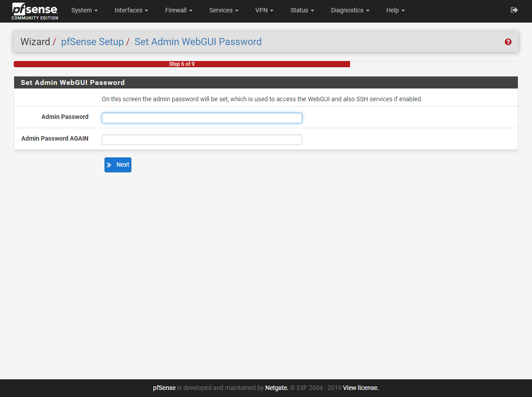Click Set Admin WebGUI Password breadcrumb
Image resolution: width=532 pixels, height=397 pixels.
click(198, 42)
